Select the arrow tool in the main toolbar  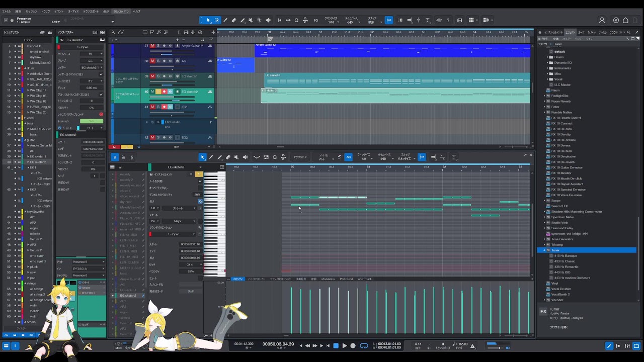point(208,20)
